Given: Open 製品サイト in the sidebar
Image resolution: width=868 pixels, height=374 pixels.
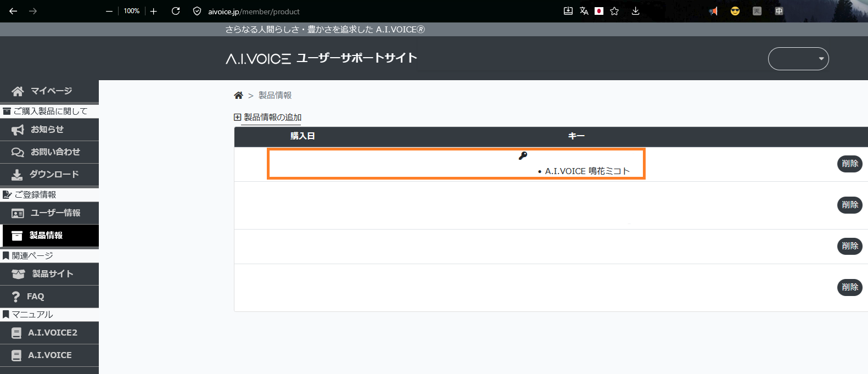Looking at the screenshot, I should coord(49,274).
